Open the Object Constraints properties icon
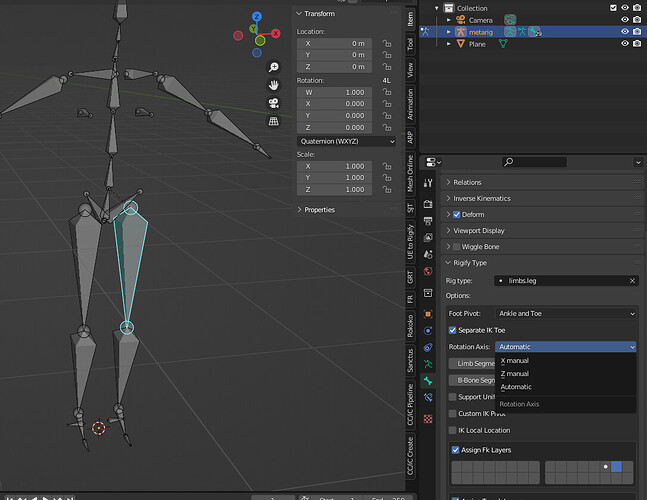Screen dimensions: 647x500 pyautogui.click(x=428, y=347)
